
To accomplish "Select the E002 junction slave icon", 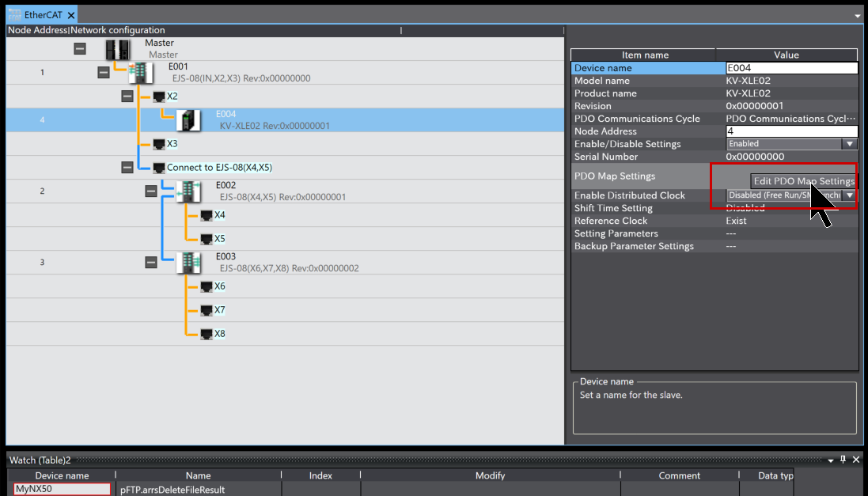I will (188, 191).
